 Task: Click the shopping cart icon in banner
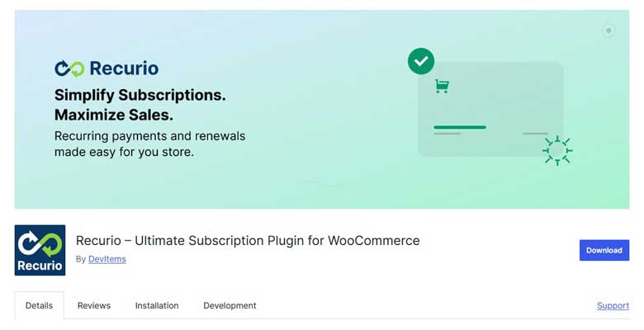tap(442, 86)
